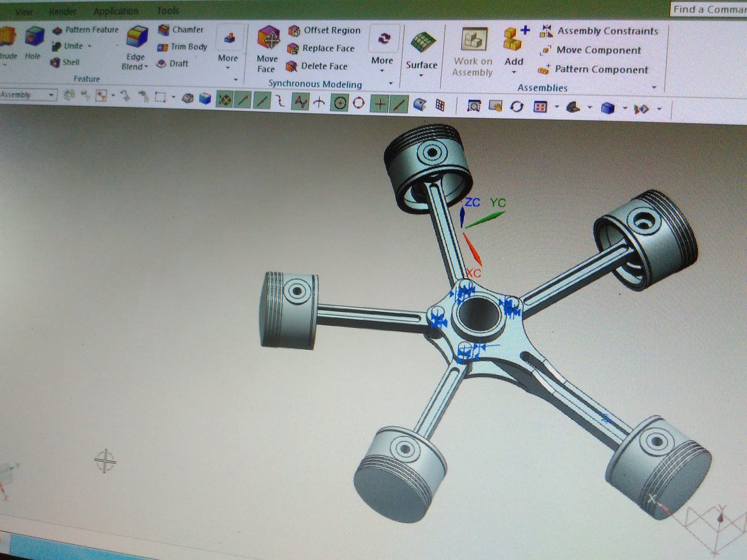Choose Offset Region in Synchronous Modeling
This screenshot has height=560, width=747.
(x=324, y=30)
